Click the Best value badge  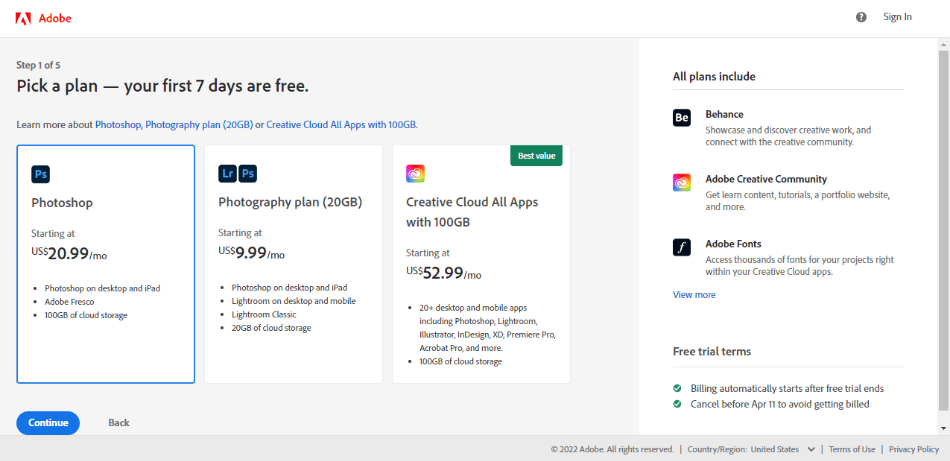pyautogui.click(x=536, y=156)
